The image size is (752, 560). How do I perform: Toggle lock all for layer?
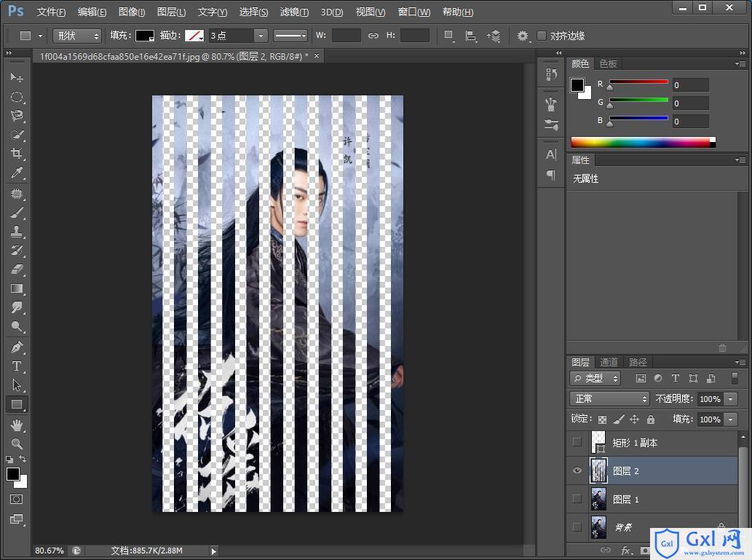coord(650,419)
